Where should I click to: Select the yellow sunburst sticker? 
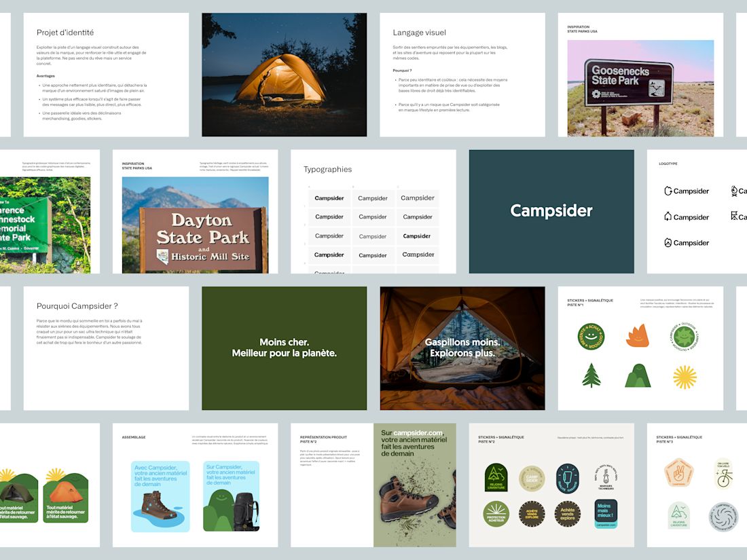click(685, 377)
